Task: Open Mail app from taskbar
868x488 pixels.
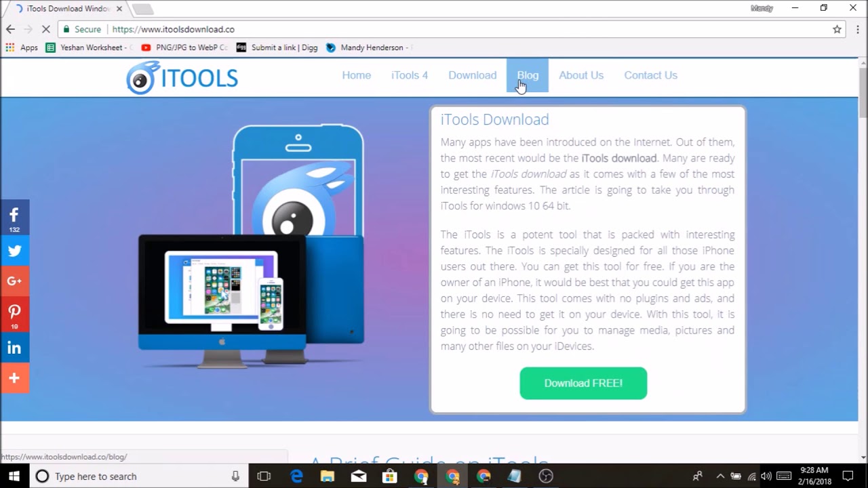Action: coord(359,476)
